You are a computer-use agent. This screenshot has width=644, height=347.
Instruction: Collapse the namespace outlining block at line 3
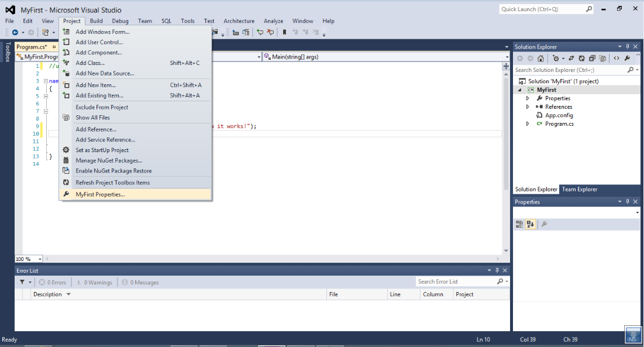46,81
